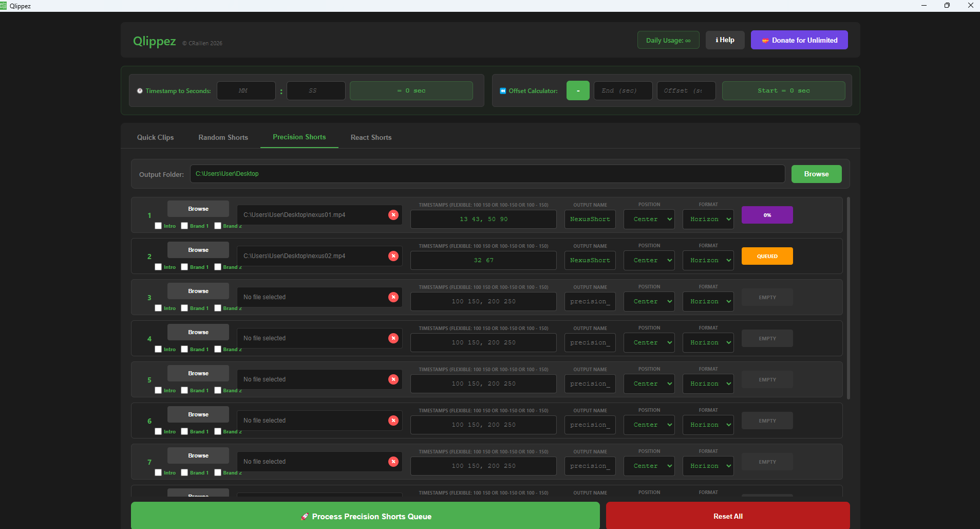The height and width of the screenshot is (529, 980).
Task: Open Format dropdown in row 1
Action: coord(708,219)
